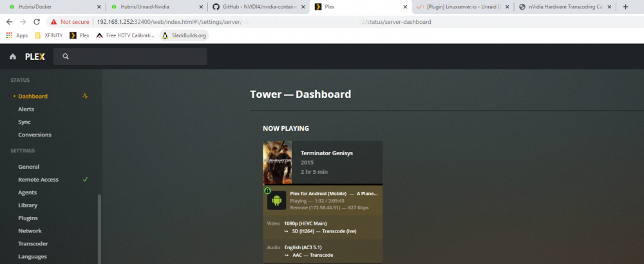Viewport: 644px width, 264px height.
Task: Open the SlackBuilds.org bookmark
Action: coord(184,35)
